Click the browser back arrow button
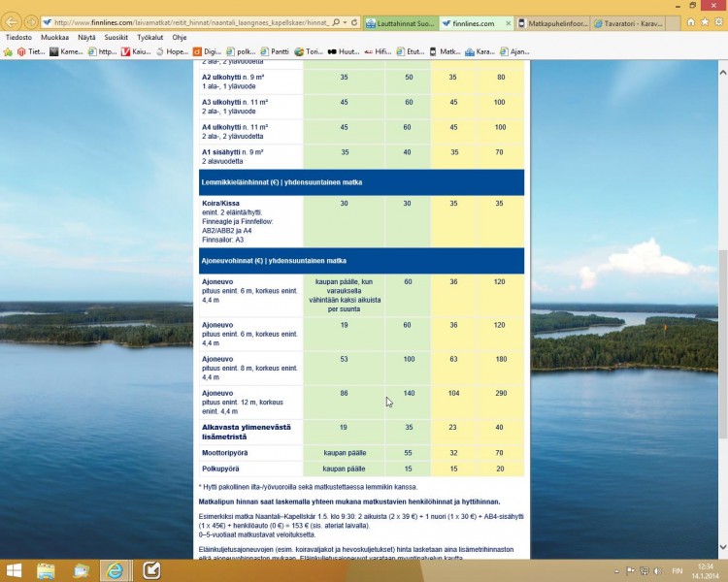 [13, 21]
